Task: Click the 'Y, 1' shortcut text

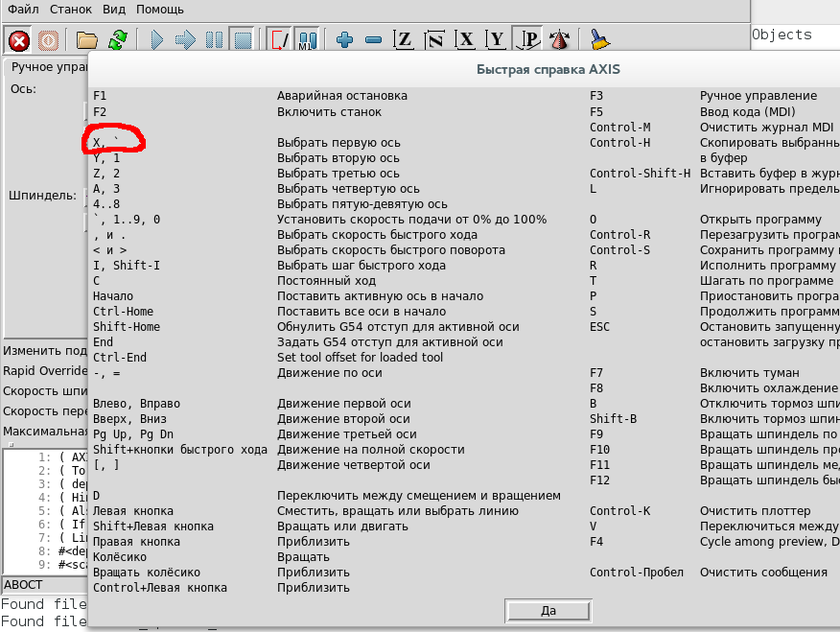Action: pos(106,158)
